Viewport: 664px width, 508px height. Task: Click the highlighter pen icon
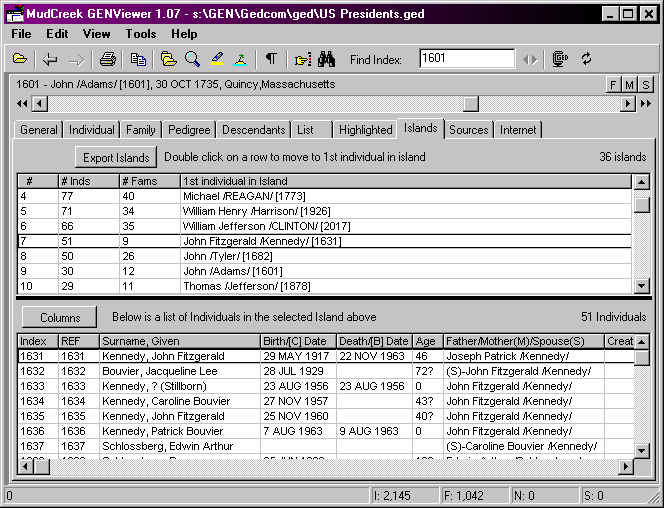217,59
